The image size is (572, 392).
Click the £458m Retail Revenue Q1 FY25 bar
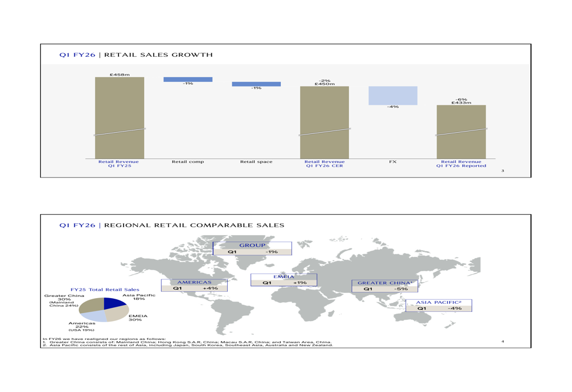(x=120, y=117)
